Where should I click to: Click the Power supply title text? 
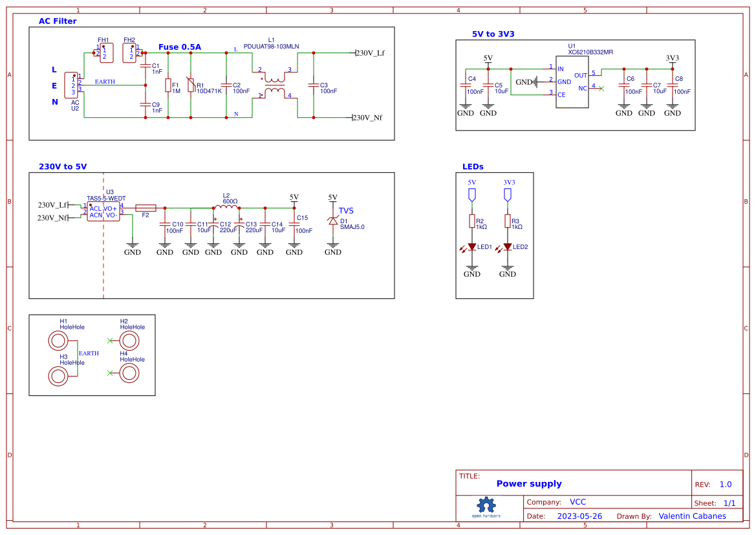pos(528,483)
